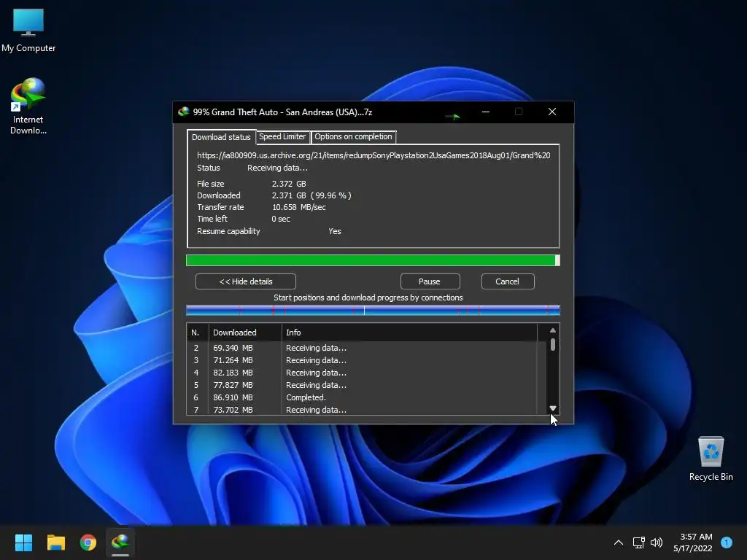
Task: Open the network status tray icon
Action: coord(638,542)
